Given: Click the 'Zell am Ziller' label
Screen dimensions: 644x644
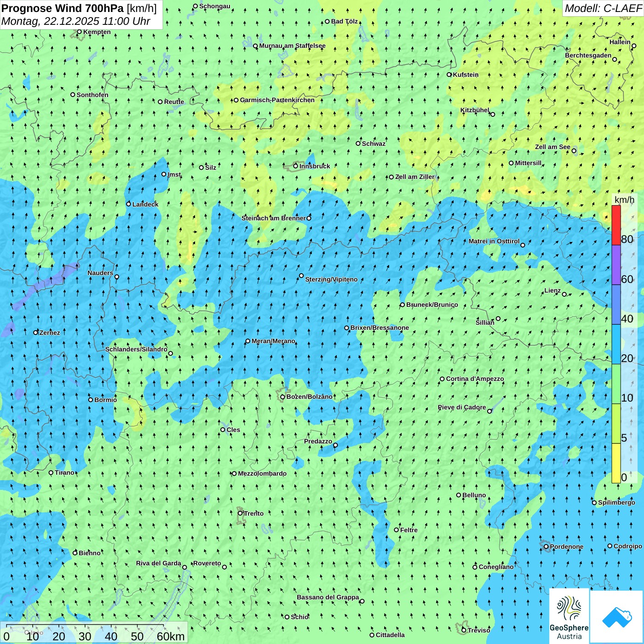Looking at the screenshot, I should point(415,177).
